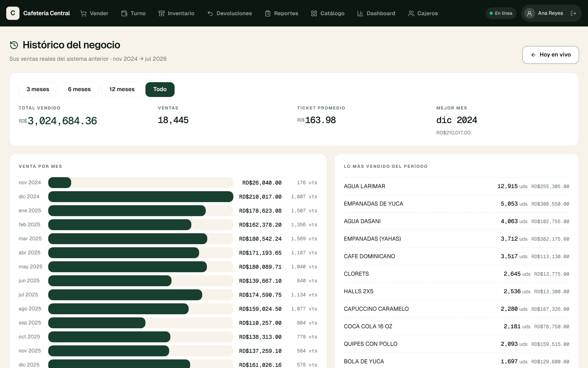The width and height of the screenshot is (588, 368).
Task: Click the logout icon beside Ana Reyes
Action: (x=573, y=13)
